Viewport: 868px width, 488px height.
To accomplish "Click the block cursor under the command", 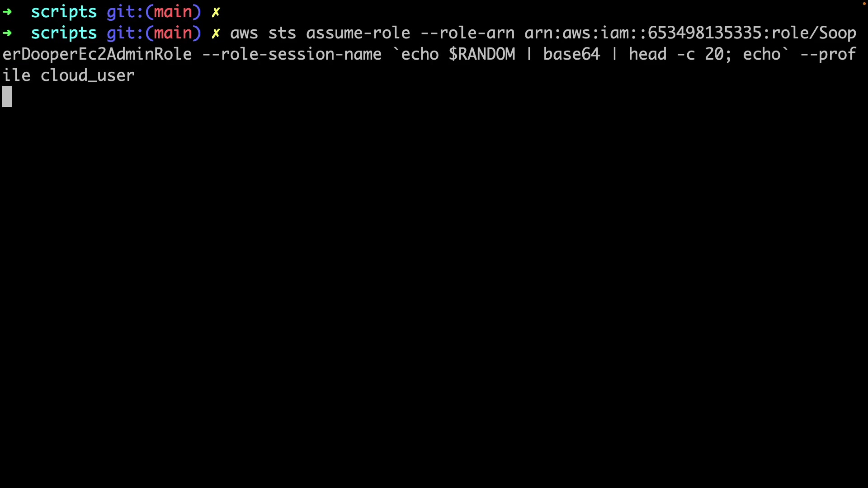I will point(7,97).
